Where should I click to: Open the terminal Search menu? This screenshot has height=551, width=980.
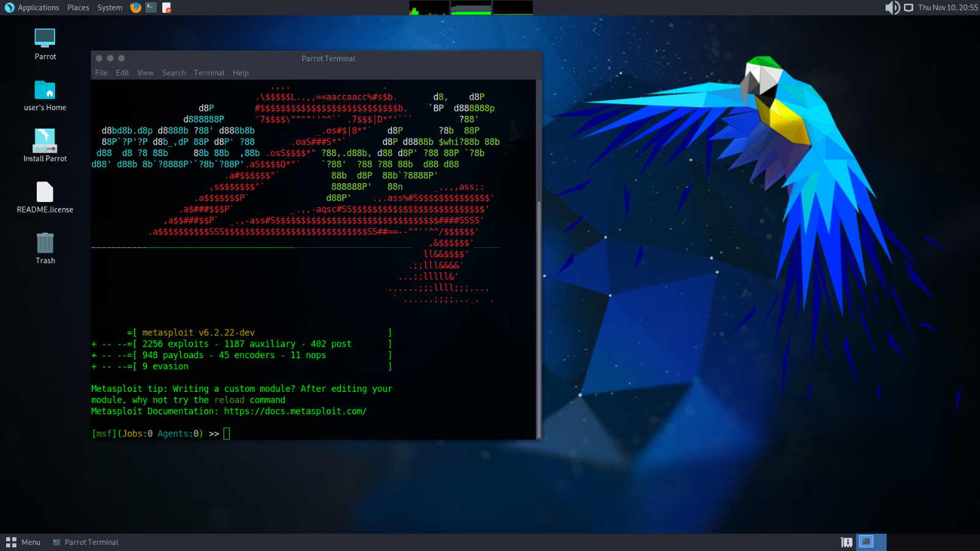(x=174, y=73)
